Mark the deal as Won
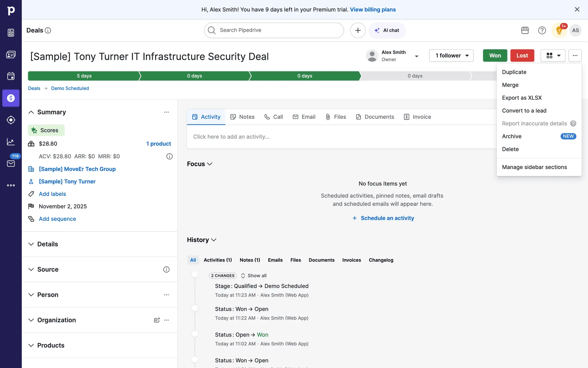588x368 pixels. tap(495, 56)
